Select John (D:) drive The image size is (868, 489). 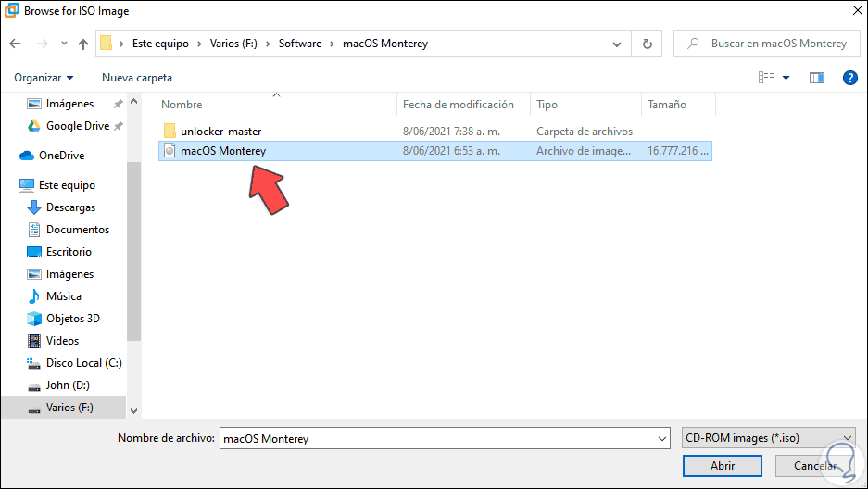tap(68, 385)
